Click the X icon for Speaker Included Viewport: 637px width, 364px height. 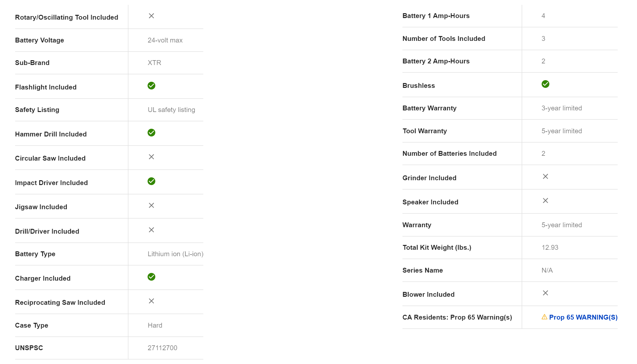(545, 201)
